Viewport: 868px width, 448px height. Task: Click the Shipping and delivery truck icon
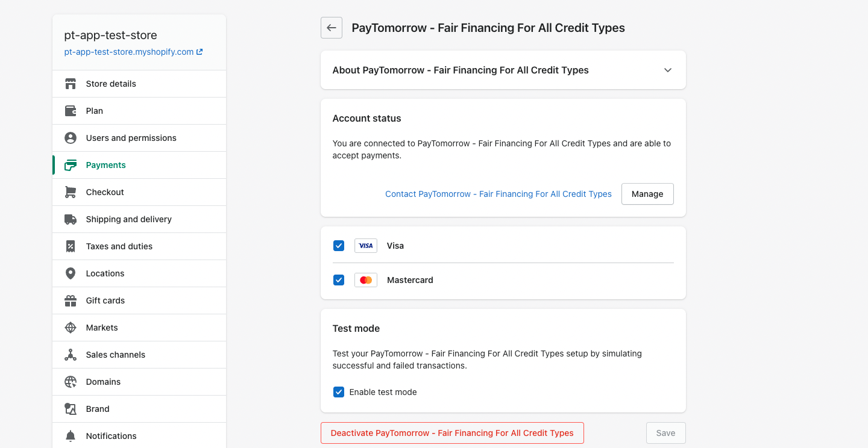[x=71, y=219]
